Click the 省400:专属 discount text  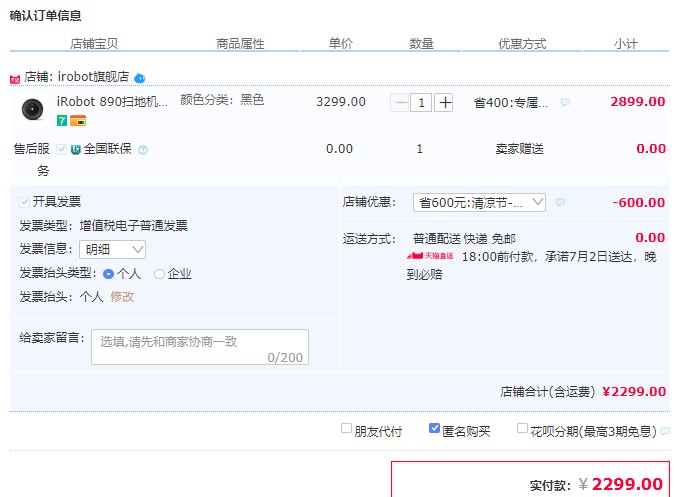point(511,103)
